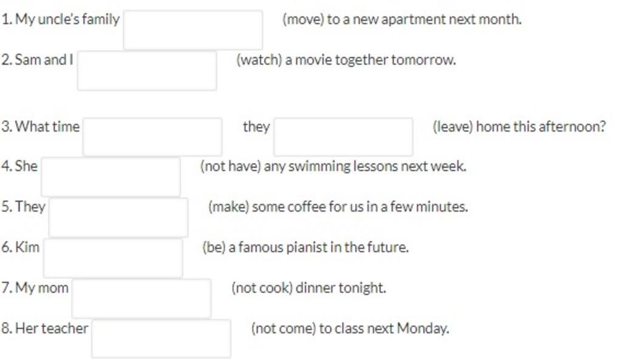This screenshot has height=364, width=622.
Task: Click the word "they" in sentence 3
Action: (x=256, y=126)
